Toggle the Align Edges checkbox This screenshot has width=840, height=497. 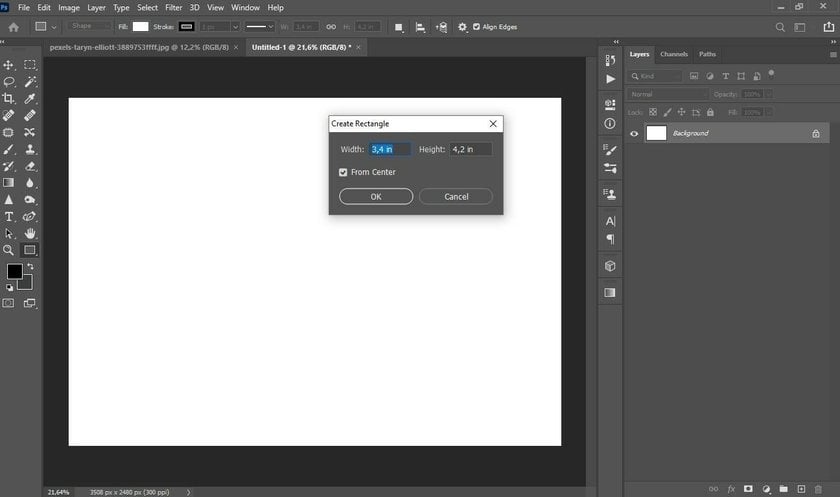coord(476,27)
